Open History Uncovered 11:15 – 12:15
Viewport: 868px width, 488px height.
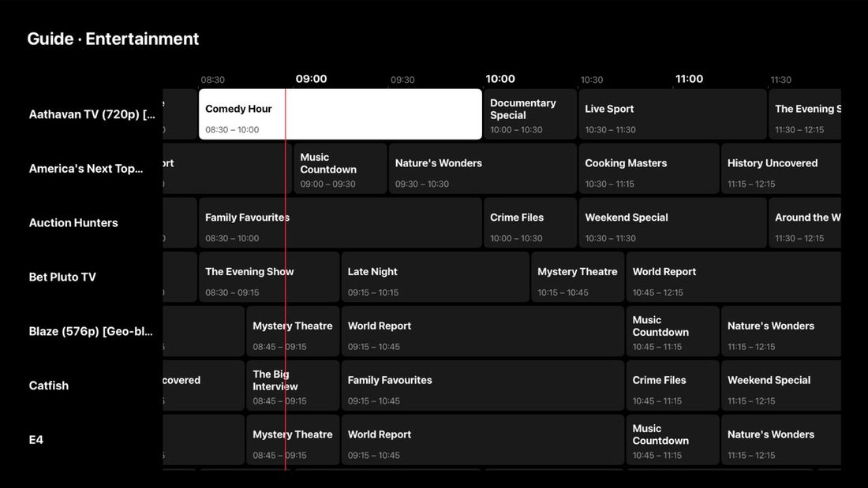tap(781, 168)
